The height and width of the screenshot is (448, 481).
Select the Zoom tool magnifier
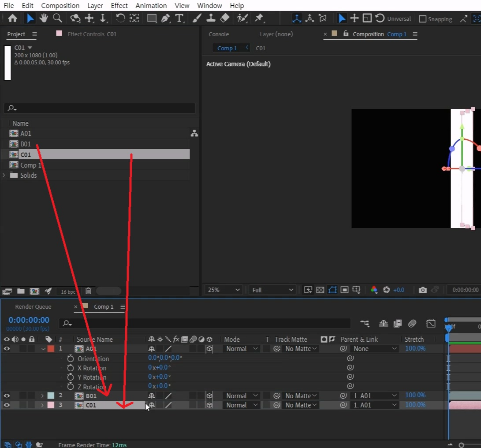[57, 19]
